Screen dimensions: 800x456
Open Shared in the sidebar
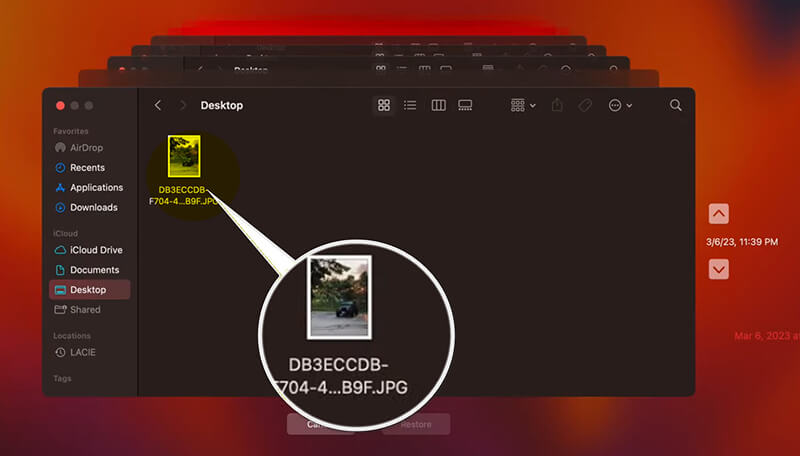click(x=78, y=310)
